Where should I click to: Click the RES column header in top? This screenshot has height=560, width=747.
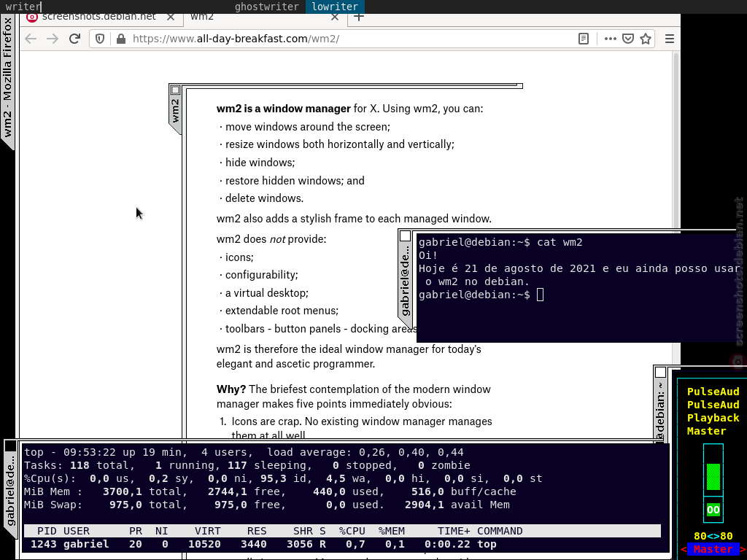[257, 531]
